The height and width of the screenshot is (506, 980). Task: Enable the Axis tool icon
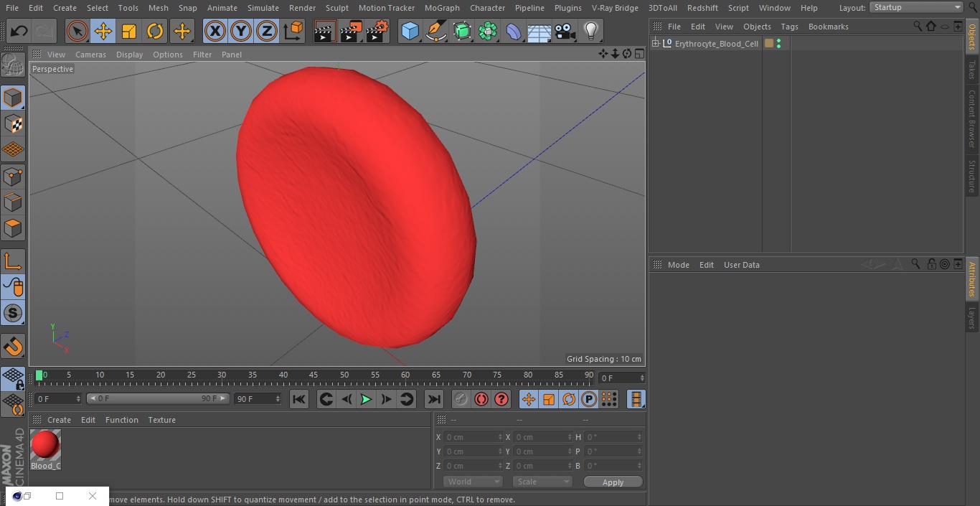point(13,261)
